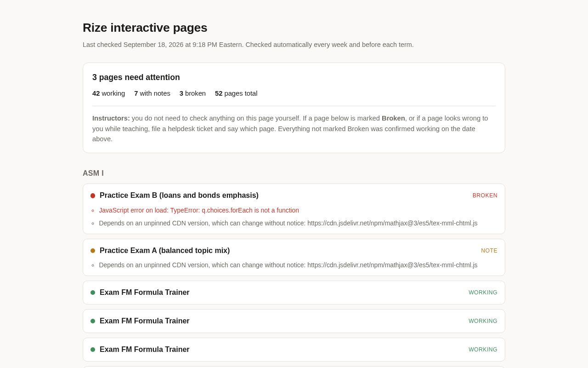
Task: Open Practice Exam A (balanced topic mix)
Action: (164, 251)
